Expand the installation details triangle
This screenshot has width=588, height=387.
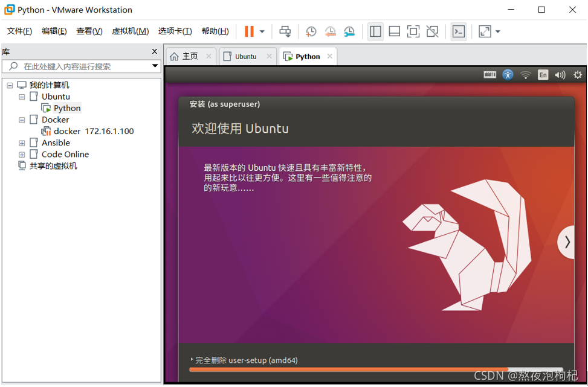[192, 360]
